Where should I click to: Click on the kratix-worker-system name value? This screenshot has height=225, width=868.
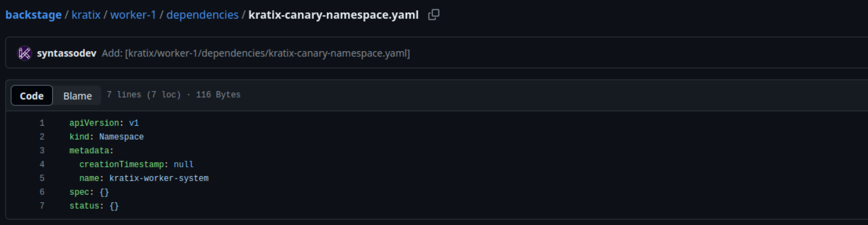tap(159, 178)
